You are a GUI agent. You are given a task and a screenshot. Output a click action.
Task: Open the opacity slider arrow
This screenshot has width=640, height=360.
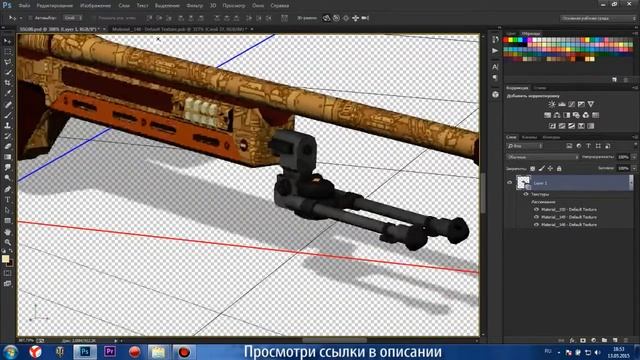coord(634,157)
